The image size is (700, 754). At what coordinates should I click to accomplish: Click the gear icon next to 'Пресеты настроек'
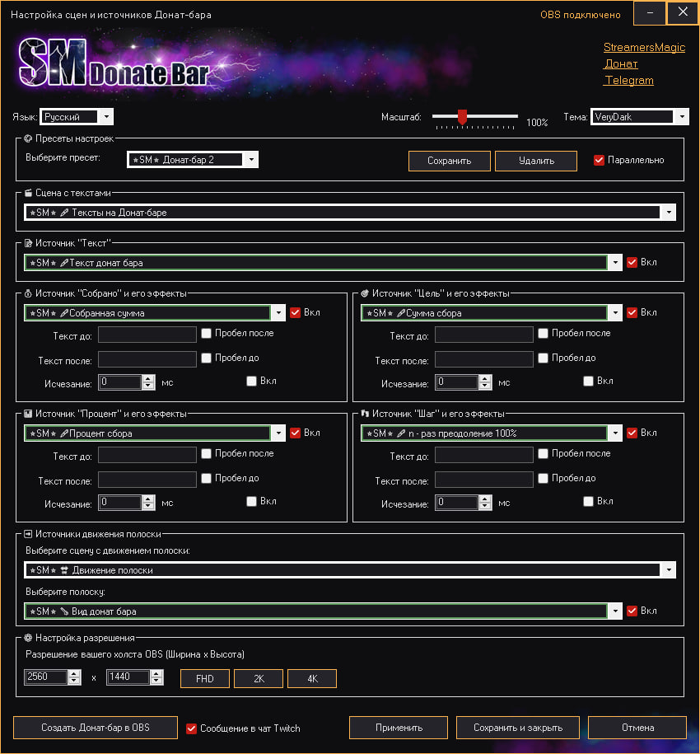pyautogui.click(x=26, y=138)
